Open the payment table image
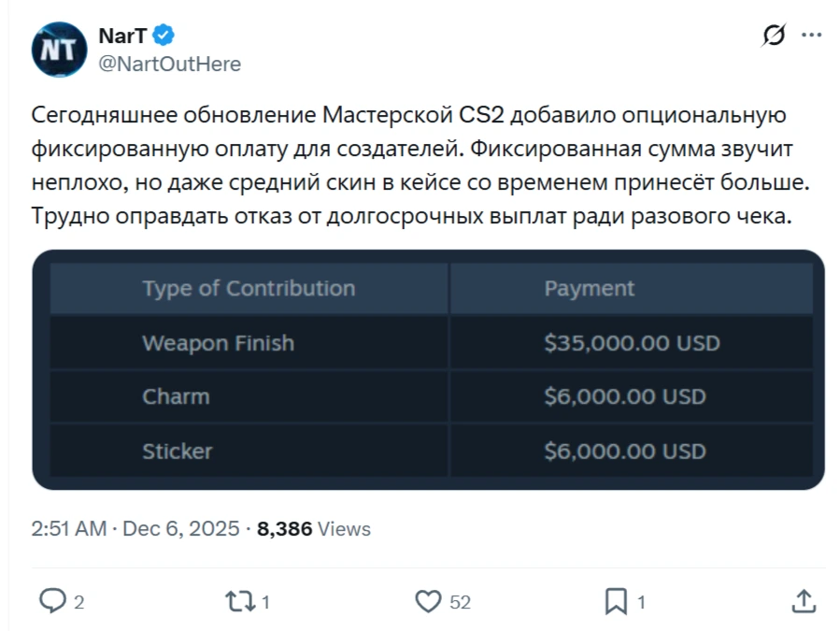Screen dimensions: 840x631 pyautogui.click(x=428, y=369)
